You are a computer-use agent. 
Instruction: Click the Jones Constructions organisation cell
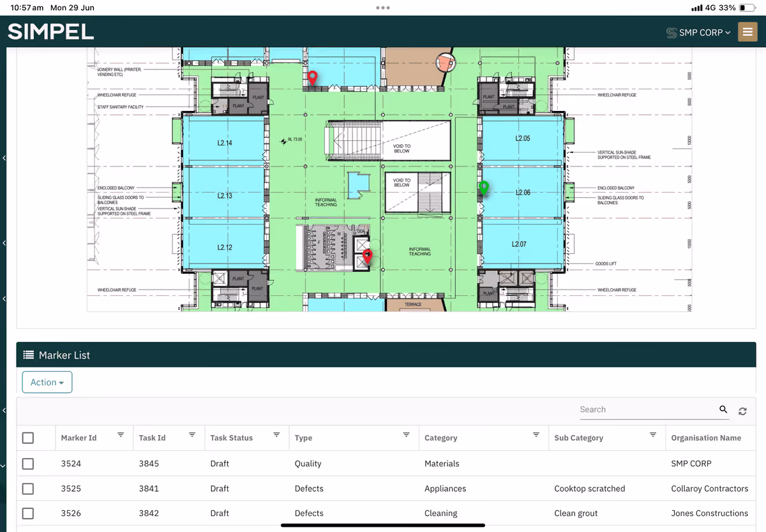[710, 513]
